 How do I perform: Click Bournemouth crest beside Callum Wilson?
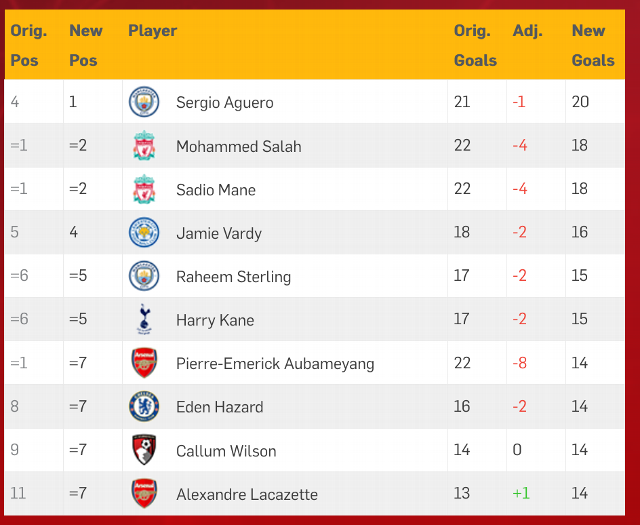pos(144,449)
